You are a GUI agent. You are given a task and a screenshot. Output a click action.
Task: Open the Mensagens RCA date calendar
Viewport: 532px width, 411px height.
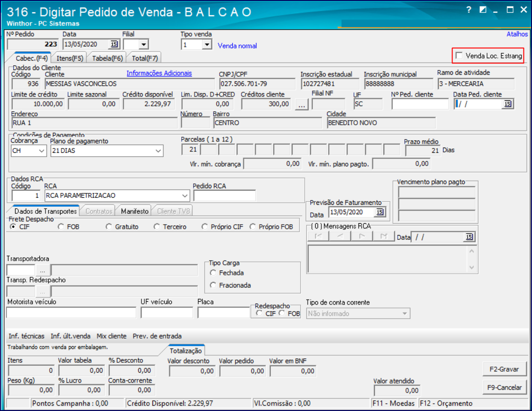tap(469, 236)
